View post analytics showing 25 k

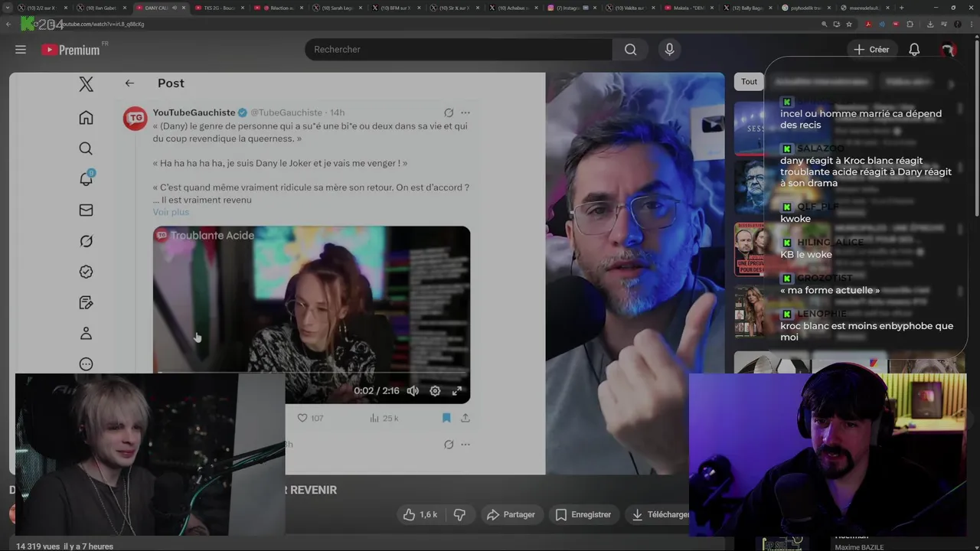point(384,418)
